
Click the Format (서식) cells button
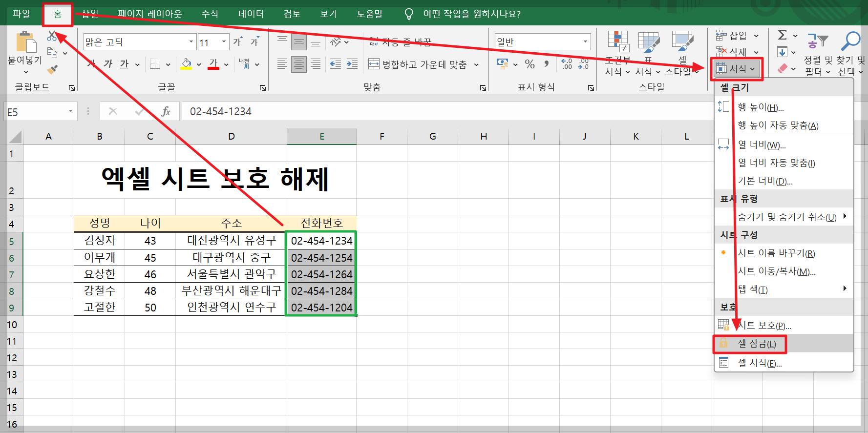pos(736,69)
